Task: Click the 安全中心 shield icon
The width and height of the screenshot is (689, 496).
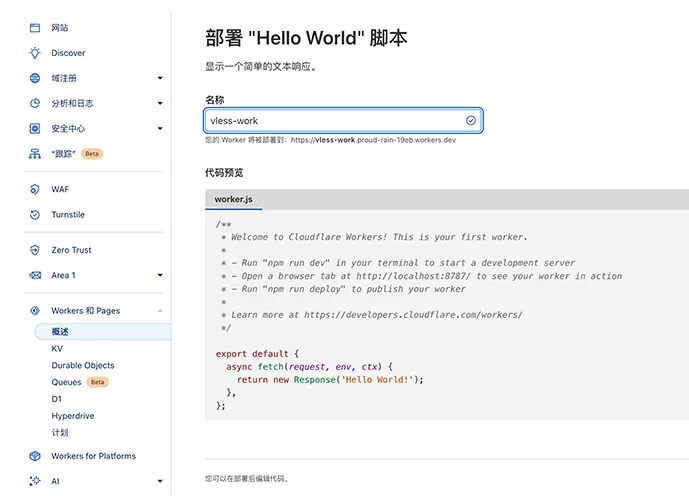Action: 35,128
